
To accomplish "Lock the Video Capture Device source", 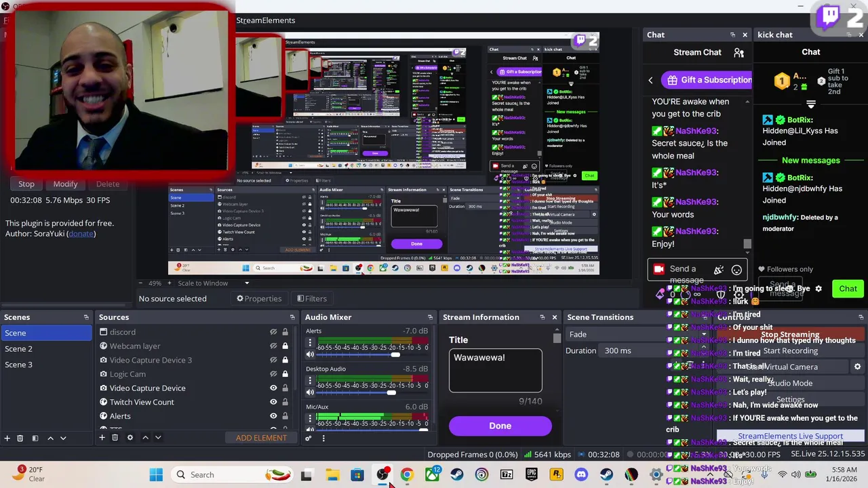I will (x=285, y=388).
